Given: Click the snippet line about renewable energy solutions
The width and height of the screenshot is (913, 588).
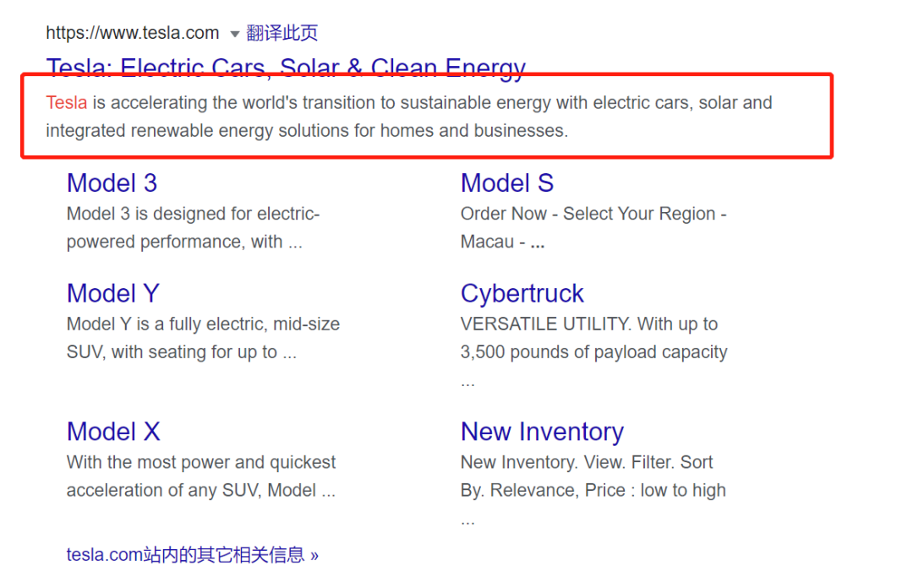Looking at the screenshot, I should [307, 131].
